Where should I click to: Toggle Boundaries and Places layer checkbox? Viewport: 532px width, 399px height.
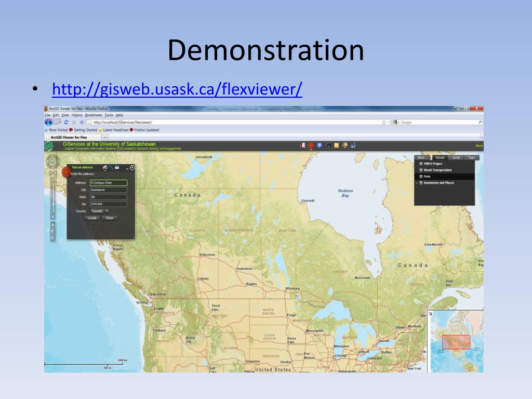pos(421,183)
